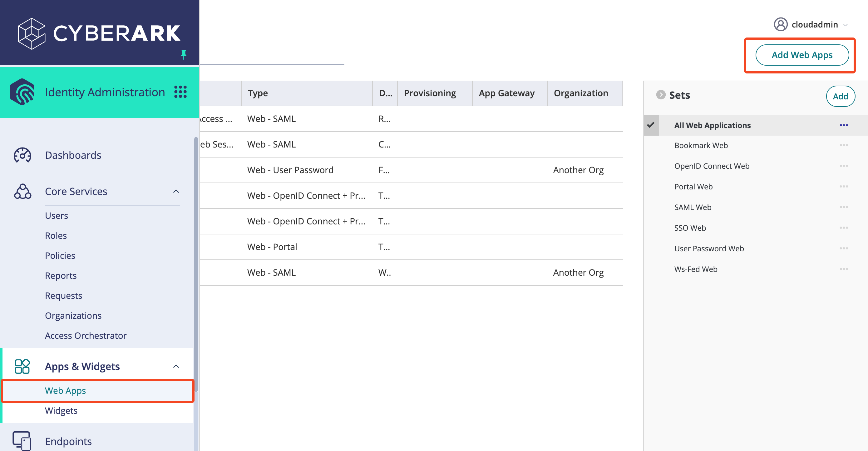Select the User Password Web set
Screen dimensions: 868x451
coord(709,248)
